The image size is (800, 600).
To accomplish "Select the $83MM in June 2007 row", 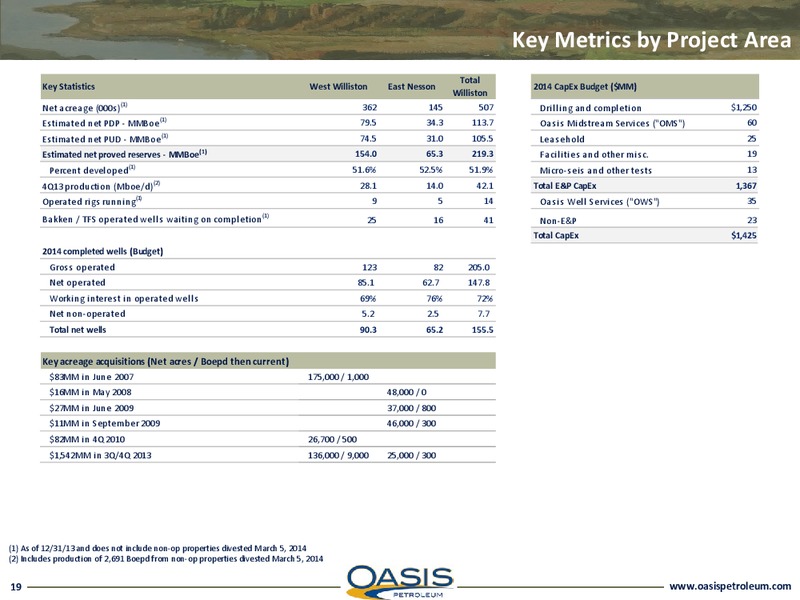I will [x=268, y=377].
